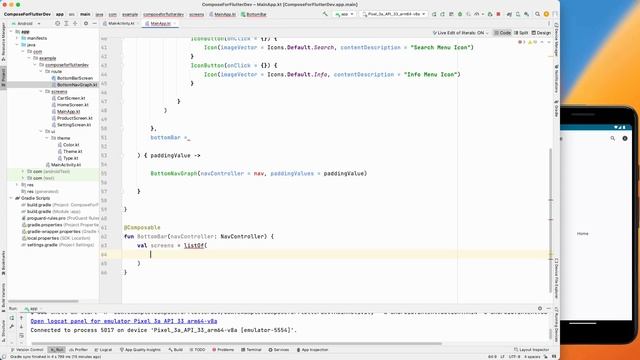Tap the search icon in emulator app bar

pos(613,138)
